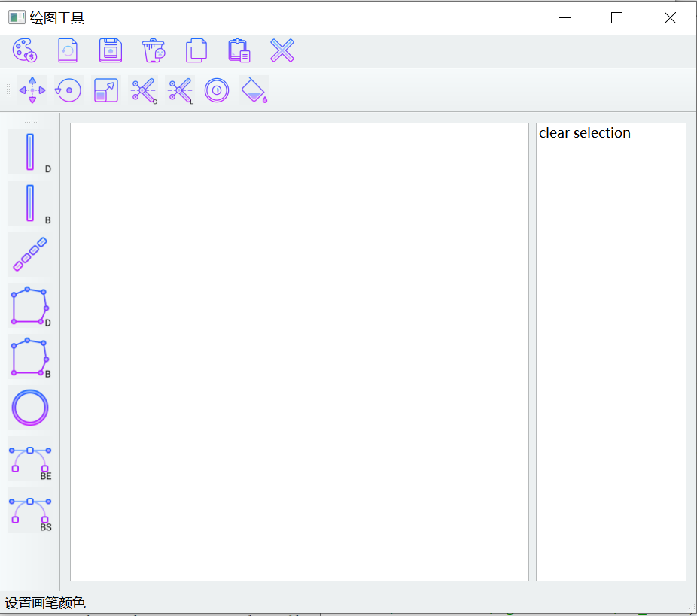This screenshot has height=616, width=697.
Task: Select the paint bucket fill tool
Action: [x=254, y=90]
